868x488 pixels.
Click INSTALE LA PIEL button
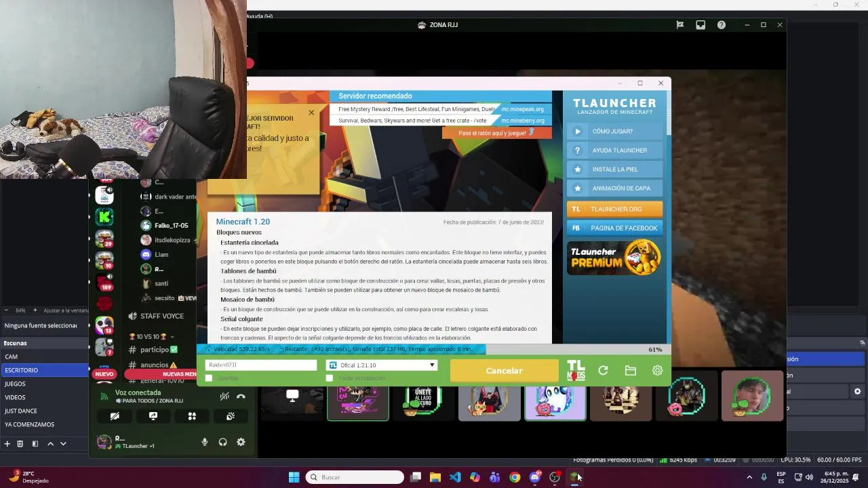[x=615, y=169]
